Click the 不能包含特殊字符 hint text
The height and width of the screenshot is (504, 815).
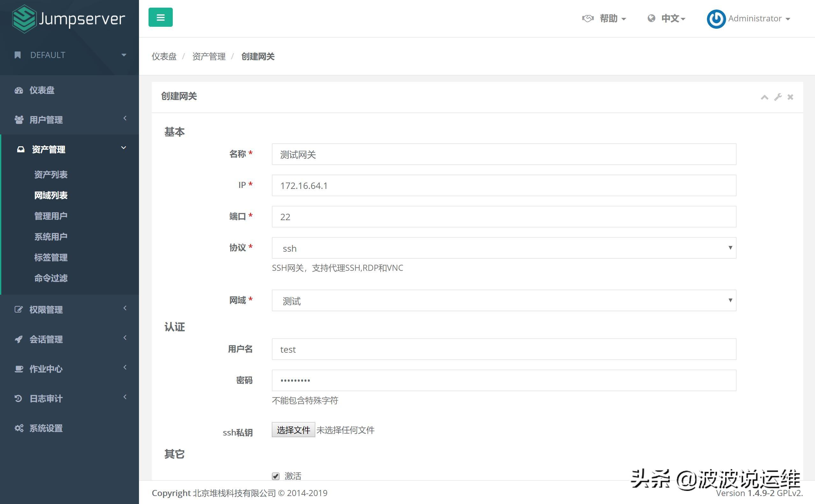tap(305, 400)
